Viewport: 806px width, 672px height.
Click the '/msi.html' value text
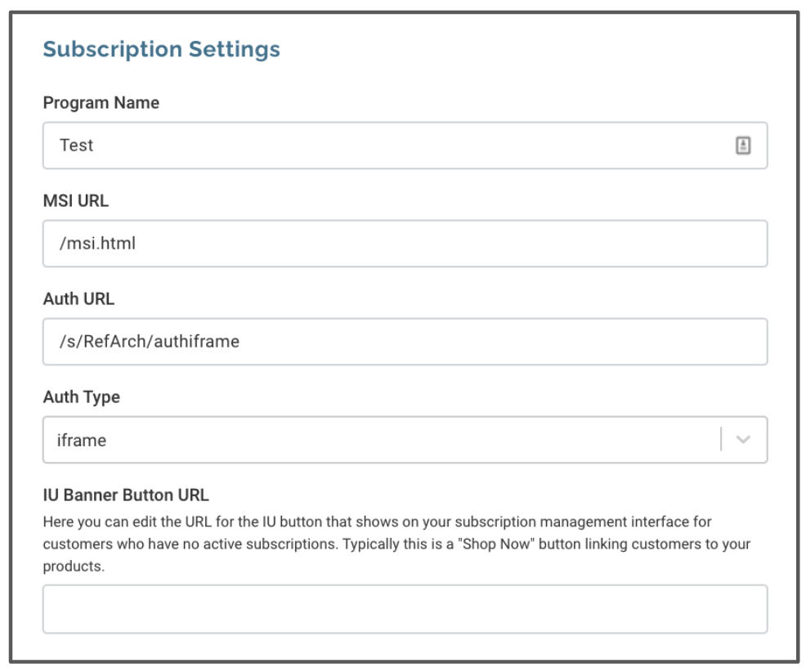tap(97, 243)
